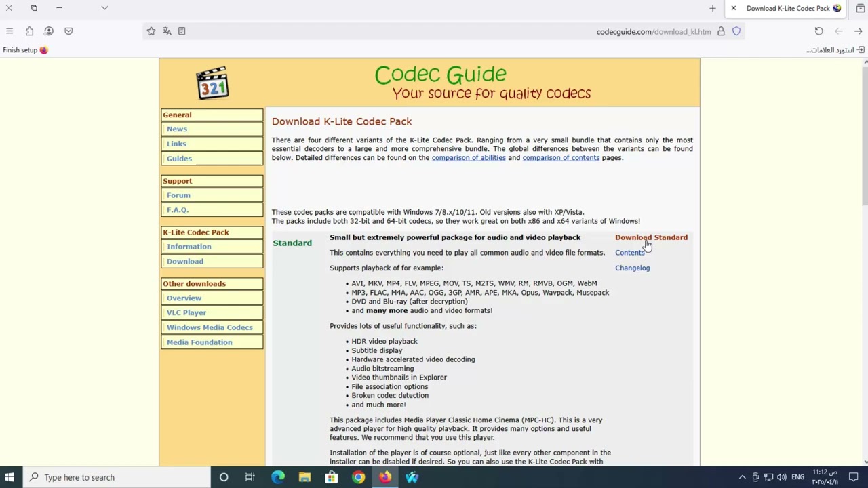868x488 pixels.
Task: Toggle Reader View icon in address bar
Action: coord(182,31)
